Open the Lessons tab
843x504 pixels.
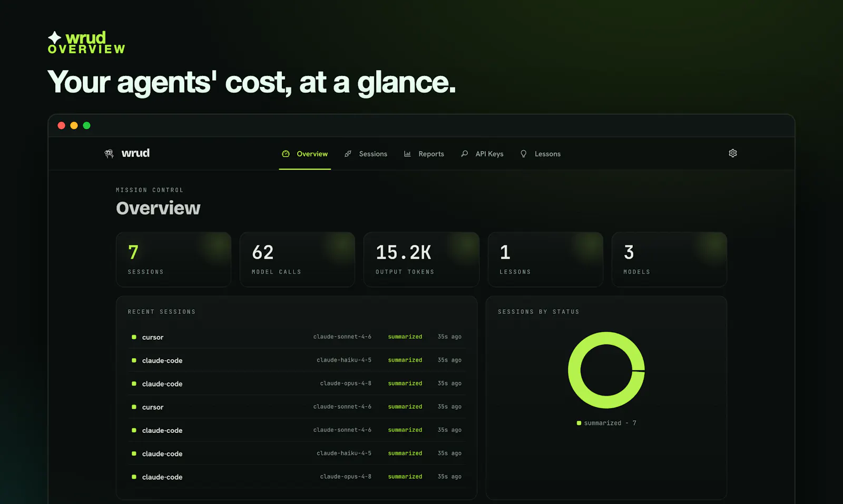541,154
